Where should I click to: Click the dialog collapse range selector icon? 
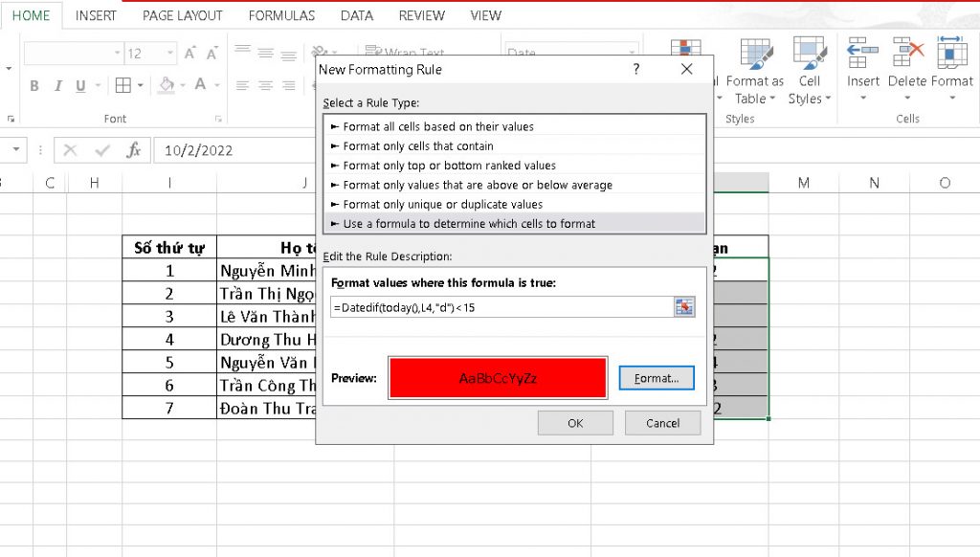pyautogui.click(x=683, y=307)
